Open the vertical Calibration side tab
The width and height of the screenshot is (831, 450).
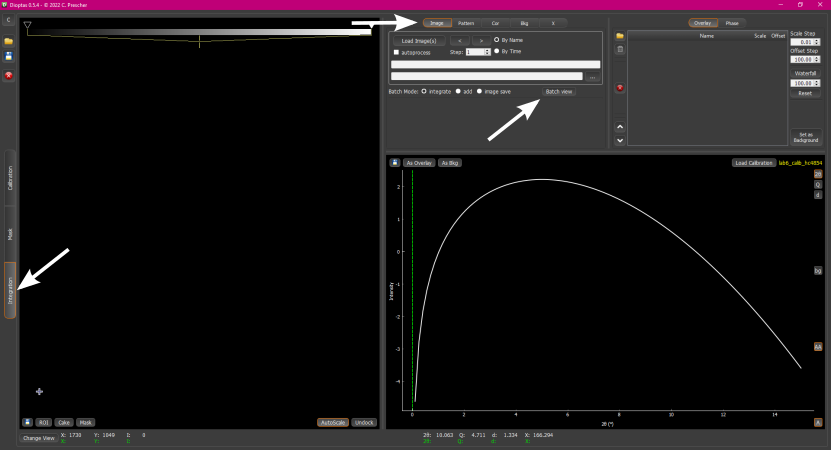pos(10,178)
